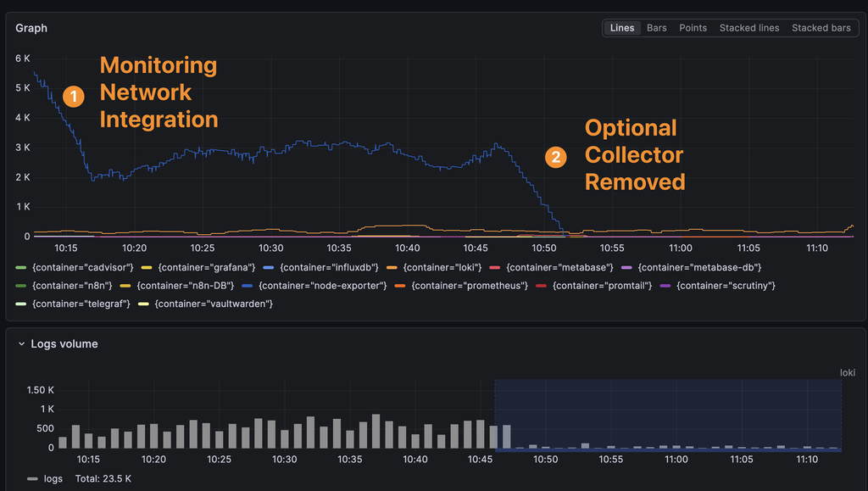Image resolution: width=868 pixels, height=491 pixels.
Task: Toggle telegraf series in legend
Action: pos(81,304)
